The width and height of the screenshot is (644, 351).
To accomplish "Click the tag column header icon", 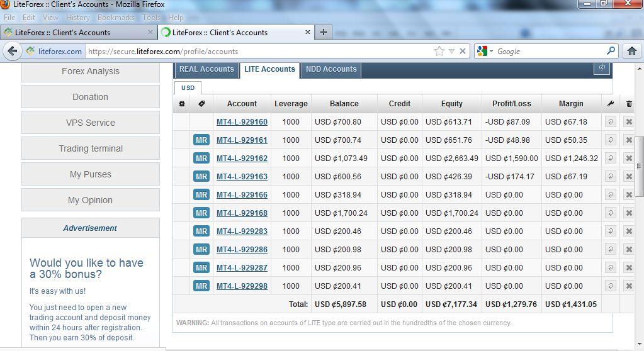I will click(201, 104).
